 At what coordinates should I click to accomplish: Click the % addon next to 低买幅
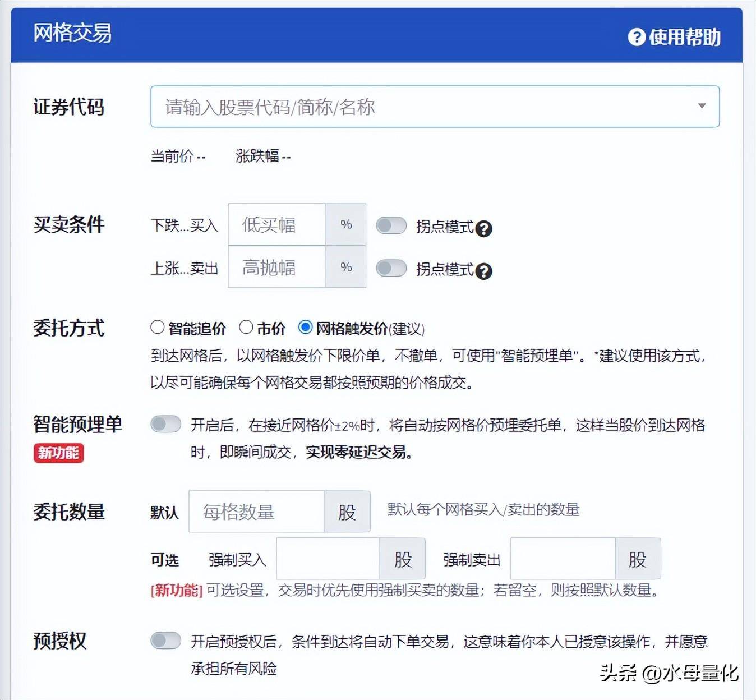pyautogui.click(x=346, y=224)
